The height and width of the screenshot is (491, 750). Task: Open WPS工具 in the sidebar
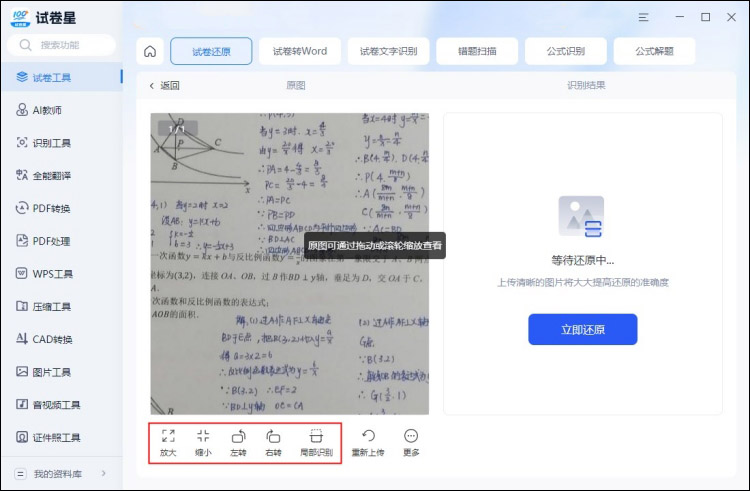[62, 273]
